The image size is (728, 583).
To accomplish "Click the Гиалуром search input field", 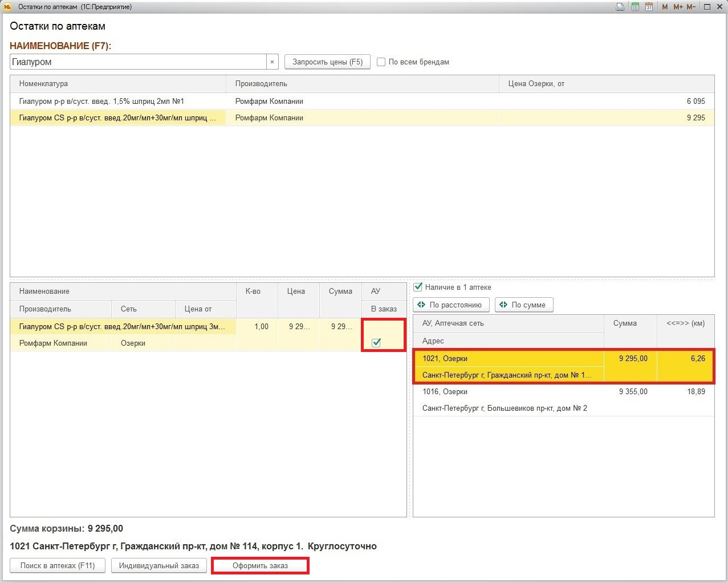I will (137, 62).
